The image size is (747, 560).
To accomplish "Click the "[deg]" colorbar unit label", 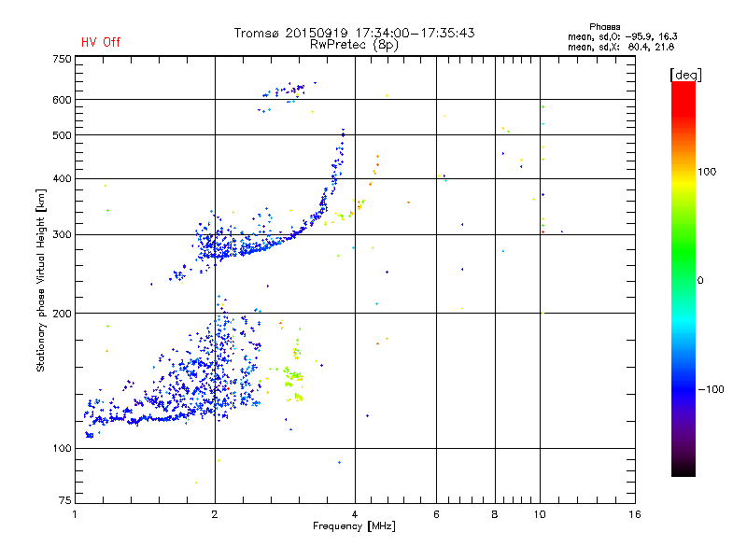I will click(x=685, y=75).
